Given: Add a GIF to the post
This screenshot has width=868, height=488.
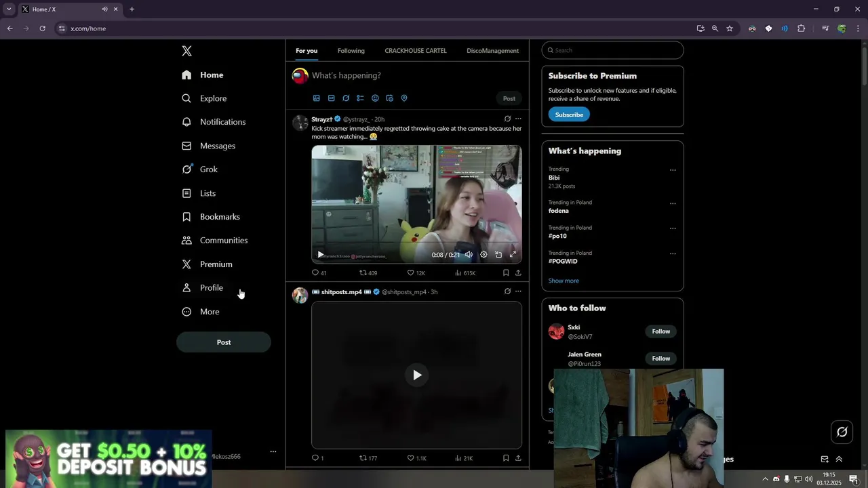Looking at the screenshot, I should (x=331, y=98).
